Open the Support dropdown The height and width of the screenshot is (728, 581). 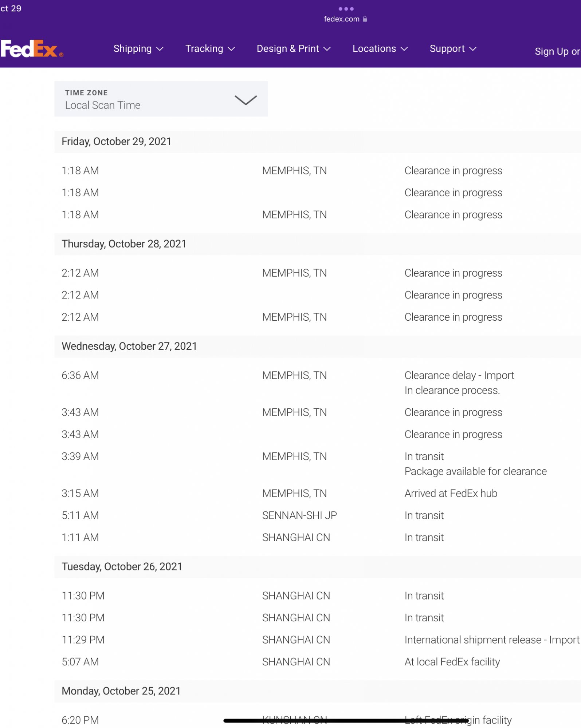coord(452,49)
